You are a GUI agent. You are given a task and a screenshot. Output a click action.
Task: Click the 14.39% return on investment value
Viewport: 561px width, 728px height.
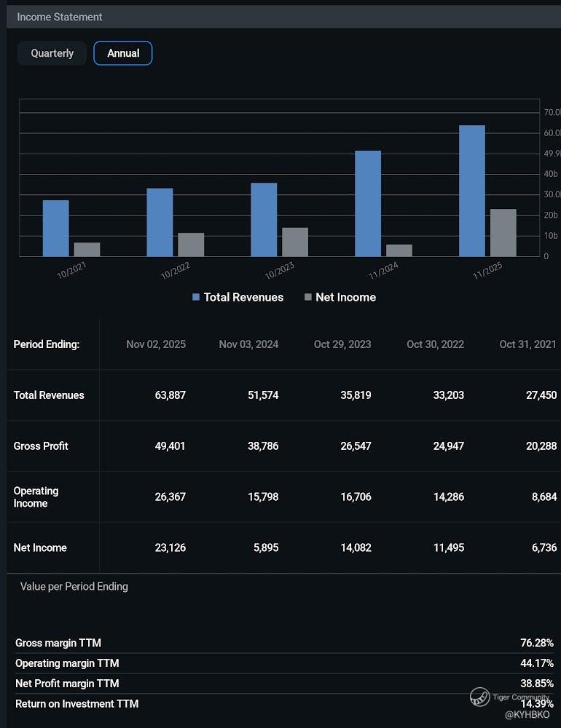click(537, 704)
